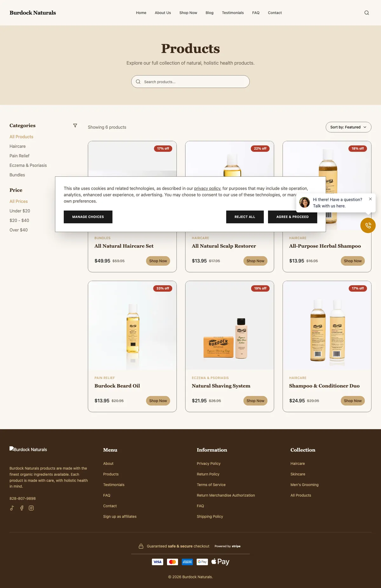The image size is (381, 588).
Task: Filter by Bundles category
Action: 17,175
